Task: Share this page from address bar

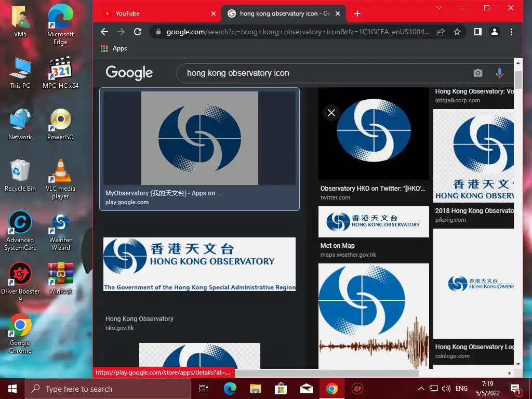Action: (x=441, y=32)
